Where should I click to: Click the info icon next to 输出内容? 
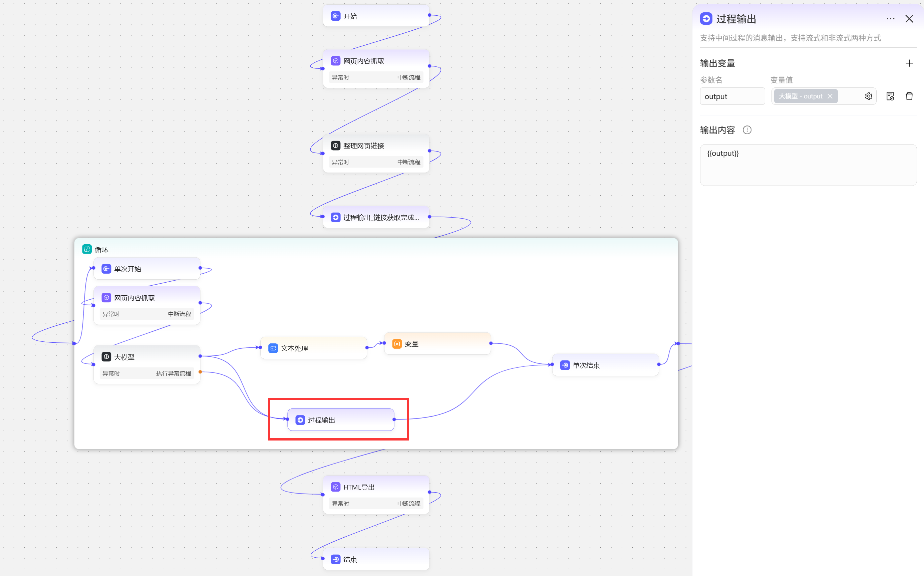[747, 130]
